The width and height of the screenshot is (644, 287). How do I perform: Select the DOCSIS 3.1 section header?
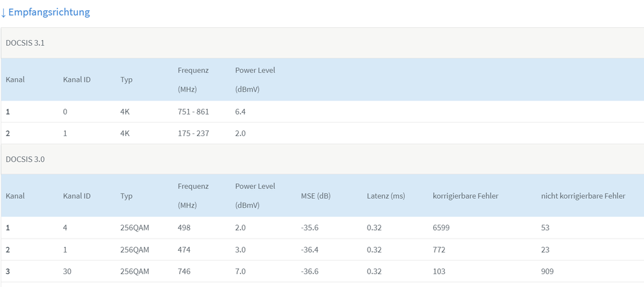(x=25, y=43)
